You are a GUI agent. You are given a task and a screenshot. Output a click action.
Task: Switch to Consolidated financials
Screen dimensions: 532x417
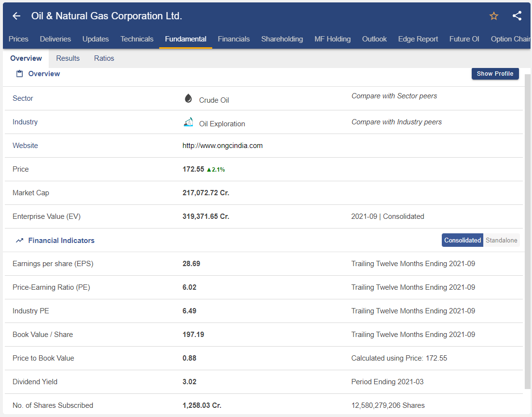tap(462, 240)
